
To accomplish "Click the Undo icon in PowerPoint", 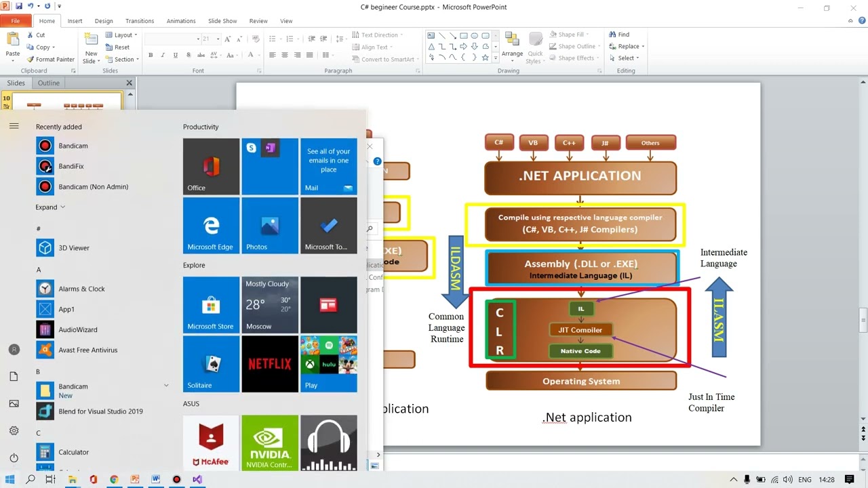I will [x=31, y=6].
